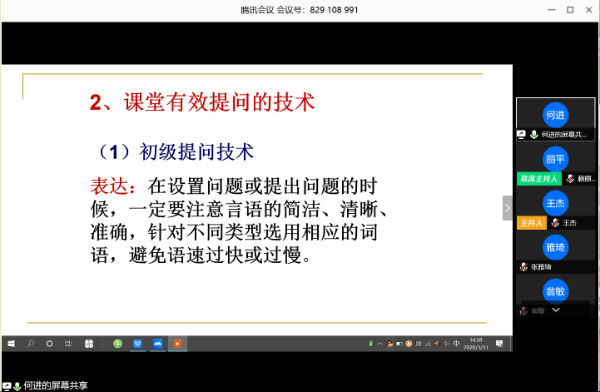Expand more participants with down chevron
The image size is (600, 392).
coord(556,310)
